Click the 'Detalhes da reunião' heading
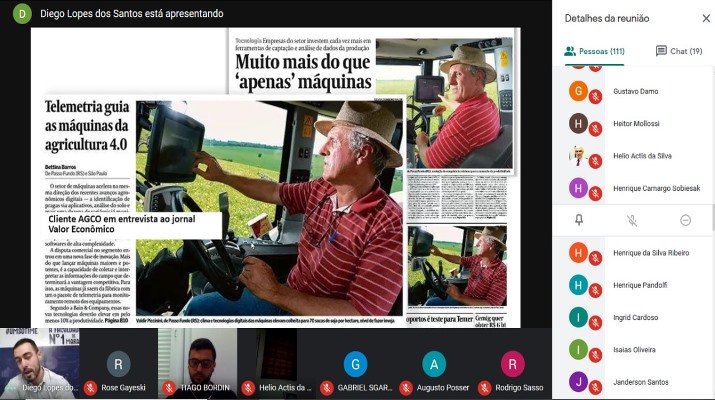Image resolution: width=715 pixels, height=400 pixels. pos(606,18)
